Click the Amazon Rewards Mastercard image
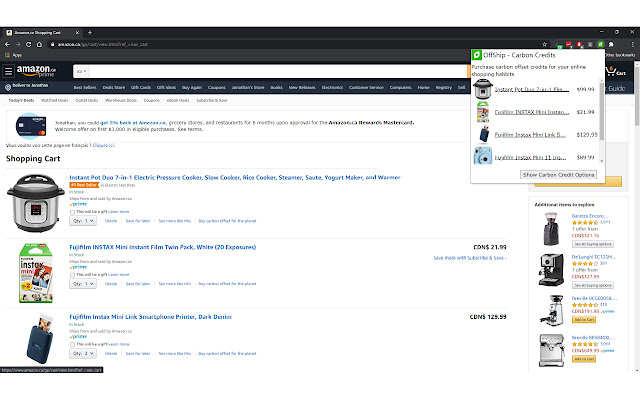This screenshot has width=640, height=400. [30, 126]
